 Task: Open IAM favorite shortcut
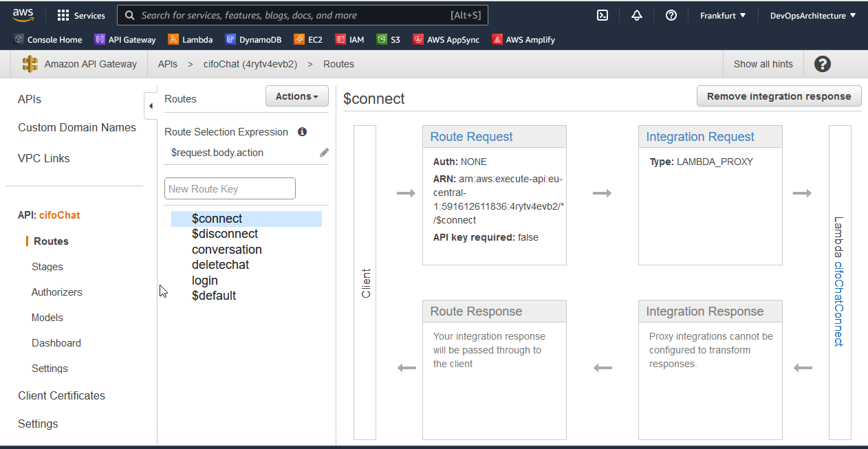click(350, 40)
